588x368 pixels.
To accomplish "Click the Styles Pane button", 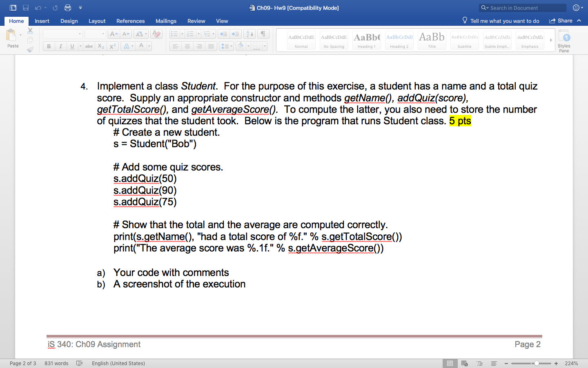I will click(564, 40).
